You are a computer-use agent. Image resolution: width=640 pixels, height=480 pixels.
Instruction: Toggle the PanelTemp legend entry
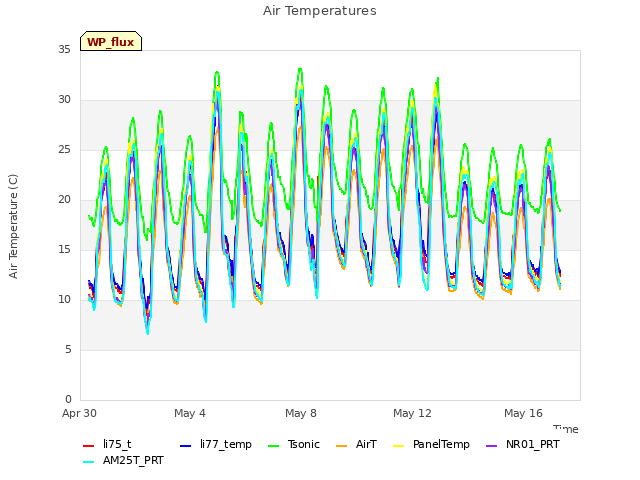[x=431, y=444]
